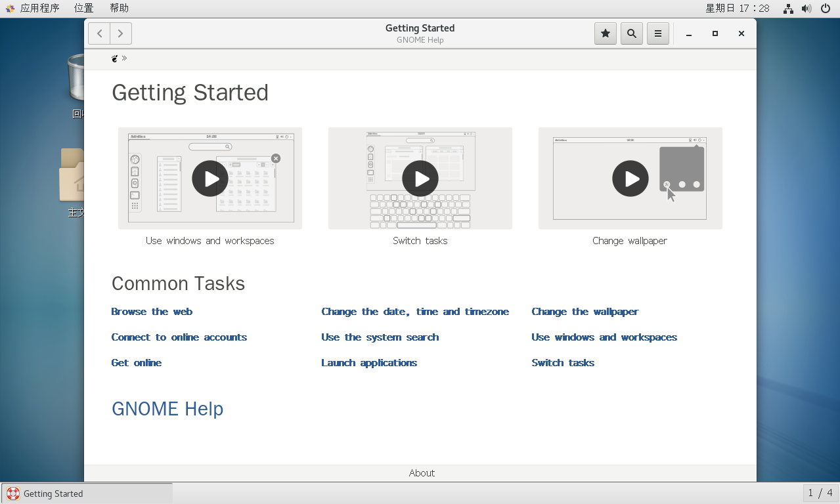Open the hamburger menu button

(658, 33)
